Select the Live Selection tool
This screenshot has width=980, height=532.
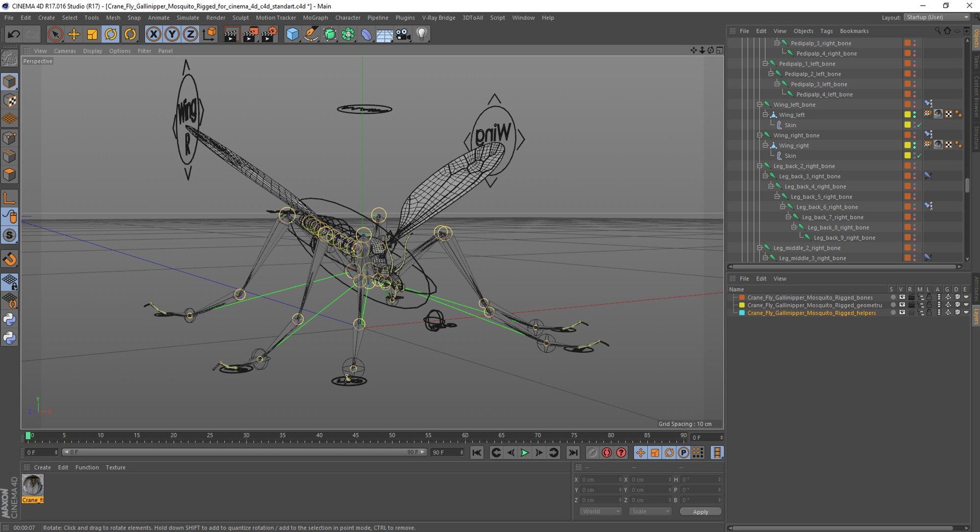55,34
